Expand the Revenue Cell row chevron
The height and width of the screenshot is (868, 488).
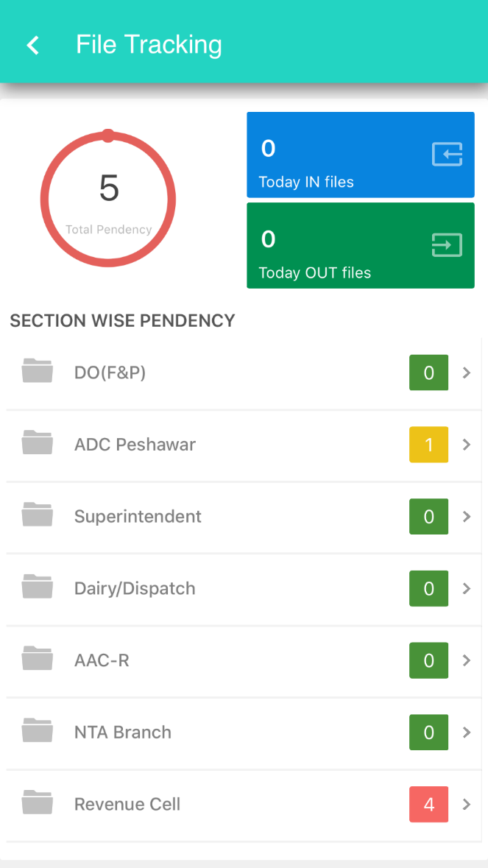(x=467, y=805)
